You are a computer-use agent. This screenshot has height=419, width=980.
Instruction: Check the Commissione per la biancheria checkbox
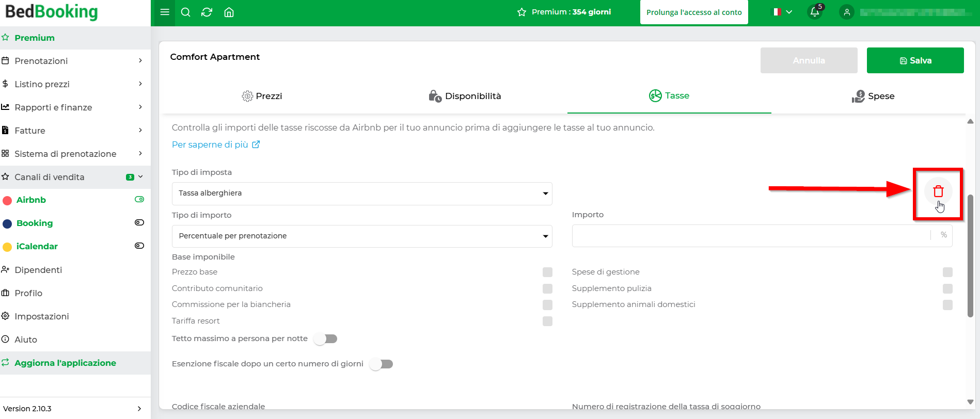[x=547, y=305]
